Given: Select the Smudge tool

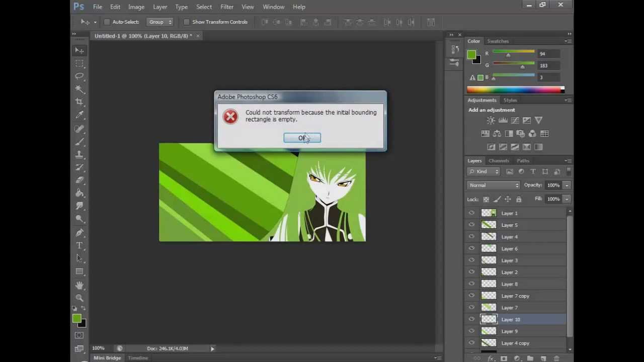Looking at the screenshot, I should click(x=79, y=206).
